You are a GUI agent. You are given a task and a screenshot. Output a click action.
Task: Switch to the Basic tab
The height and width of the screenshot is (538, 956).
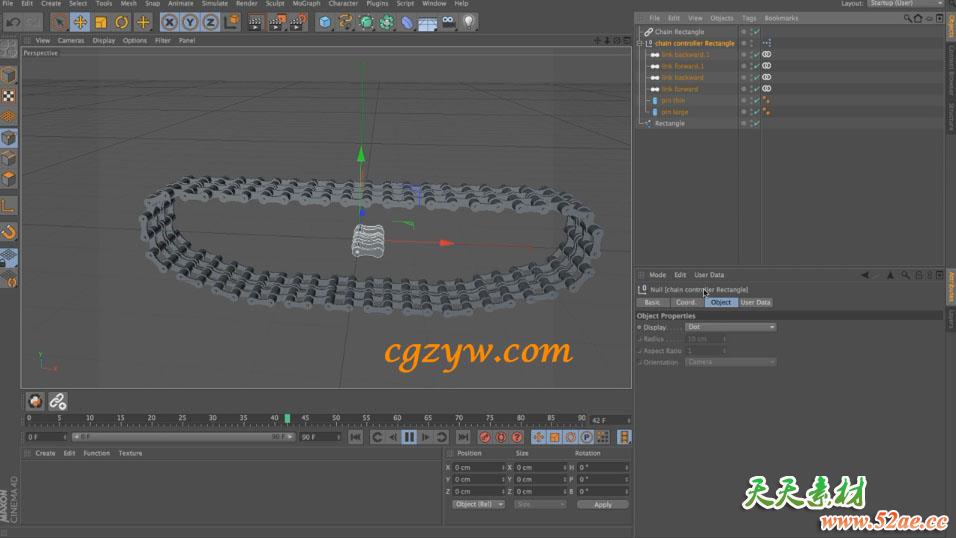652,303
